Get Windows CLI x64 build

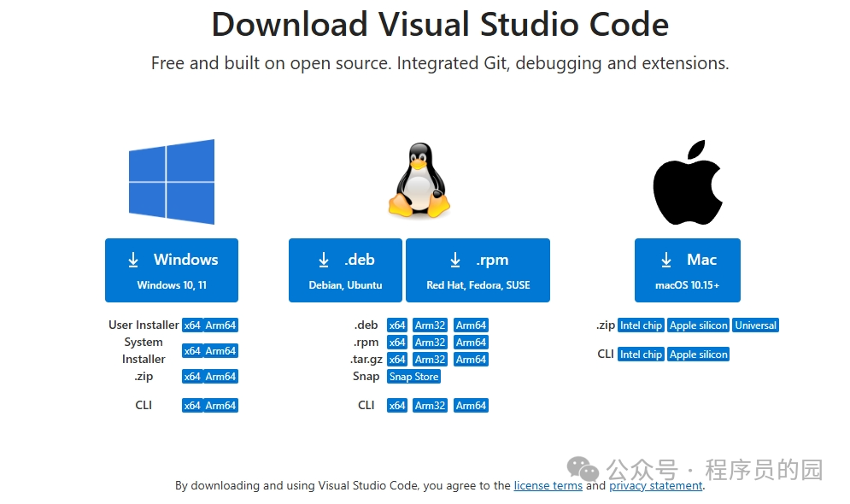click(x=192, y=406)
